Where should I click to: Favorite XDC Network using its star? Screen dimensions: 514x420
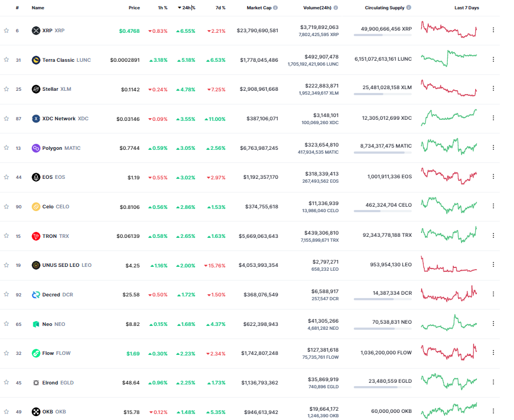click(6, 118)
